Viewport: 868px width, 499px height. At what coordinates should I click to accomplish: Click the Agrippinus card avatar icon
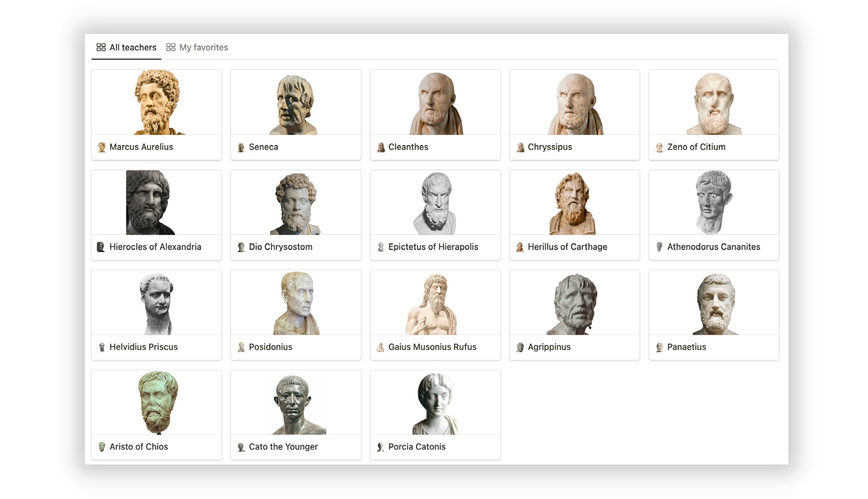519,347
